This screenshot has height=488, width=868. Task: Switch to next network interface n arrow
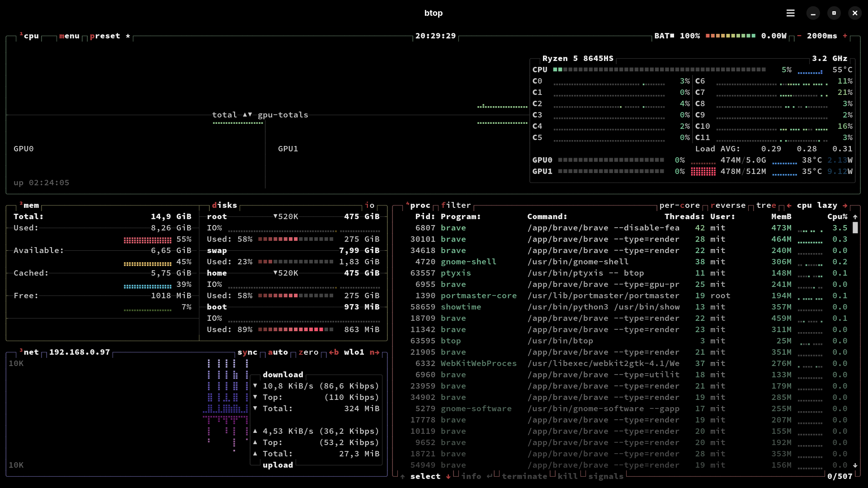coord(375,352)
